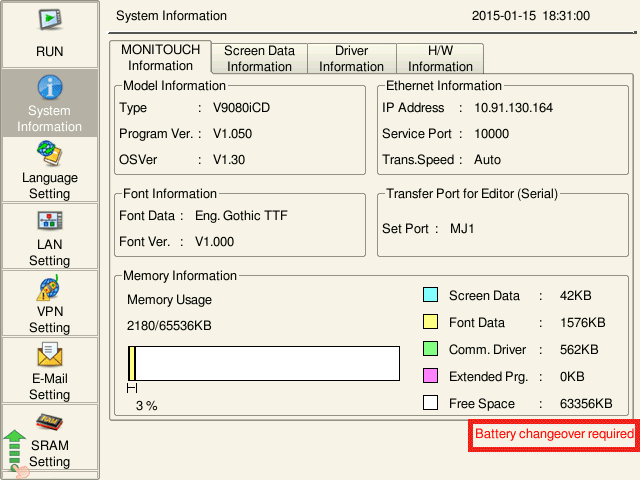Open the Driver Information tab

click(x=351, y=58)
